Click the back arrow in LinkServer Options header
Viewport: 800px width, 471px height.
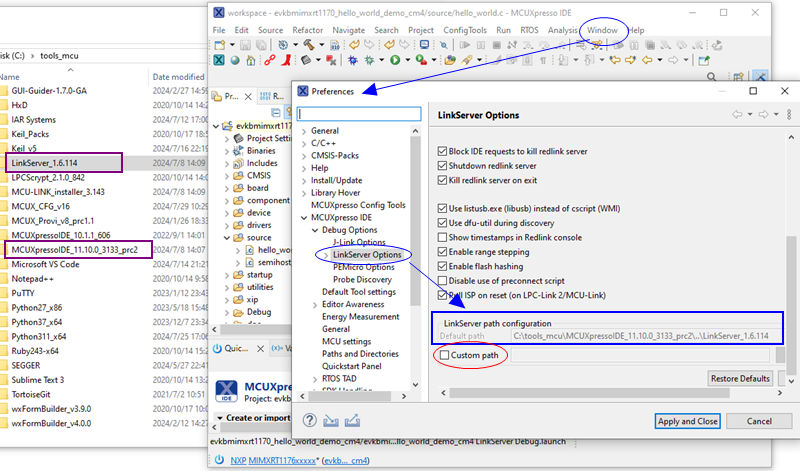pyautogui.click(x=738, y=115)
